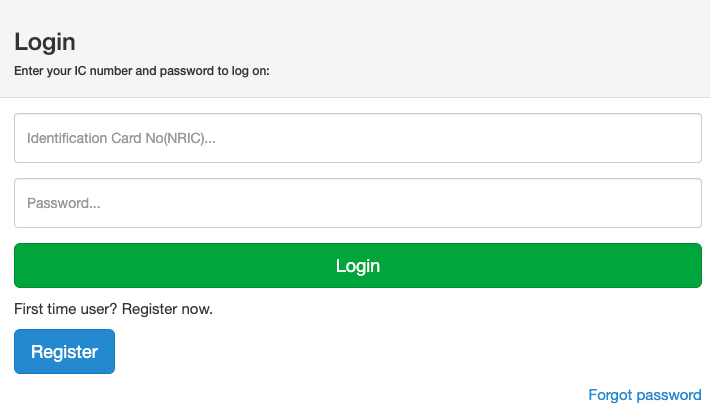Click the "Enter your IC number" instruction text
This screenshot has height=410, width=710.
tap(142, 72)
